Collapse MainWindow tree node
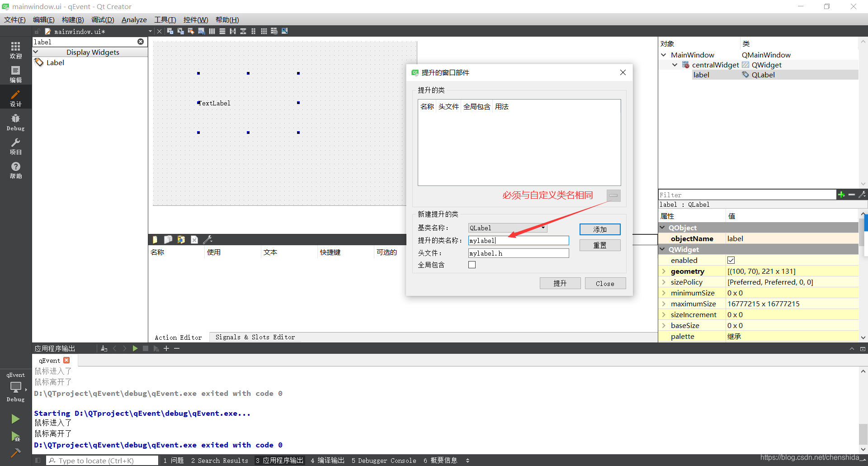Image resolution: width=868 pixels, height=466 pixels. click(664, 55)
